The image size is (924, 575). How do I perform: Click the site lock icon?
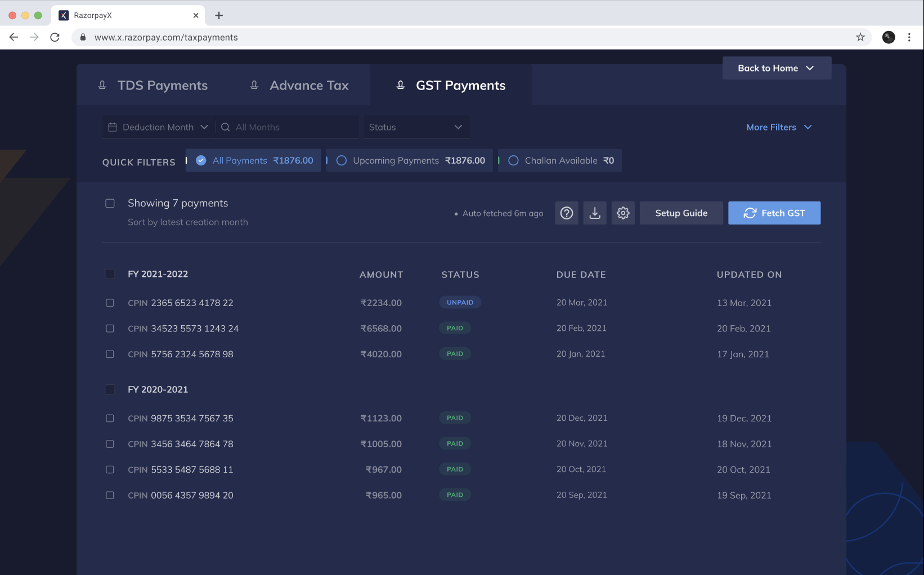(x=83, y=37)
